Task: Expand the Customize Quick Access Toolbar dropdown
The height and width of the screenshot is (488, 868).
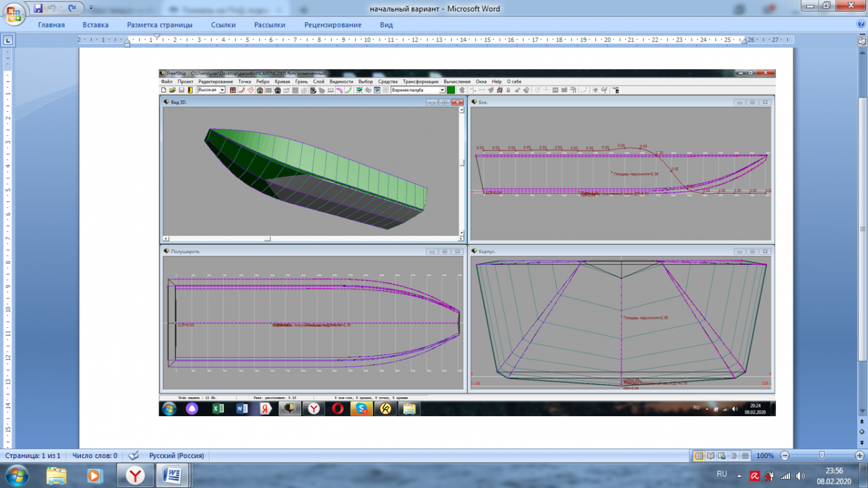Action: pos(92,9)
